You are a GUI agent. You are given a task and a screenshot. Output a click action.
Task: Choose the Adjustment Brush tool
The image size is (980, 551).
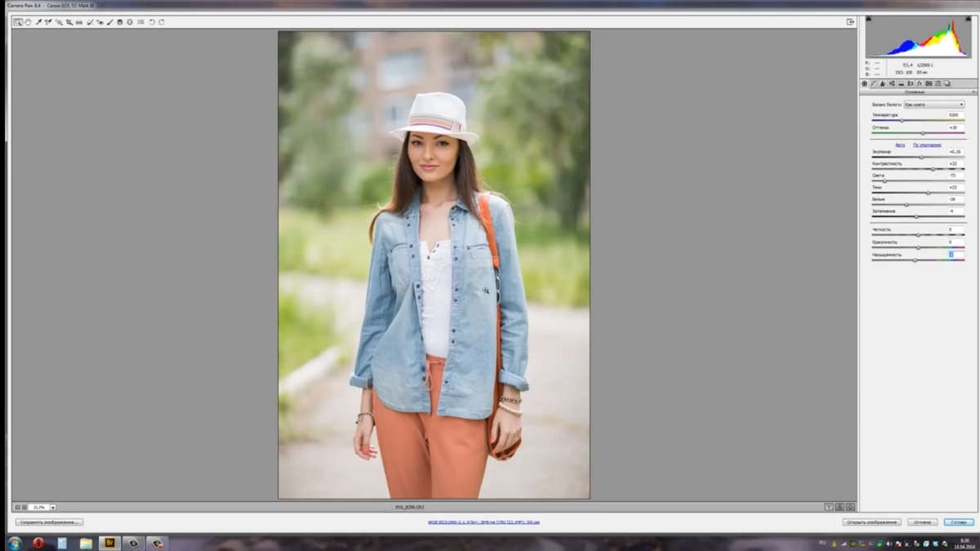(109, 22)
